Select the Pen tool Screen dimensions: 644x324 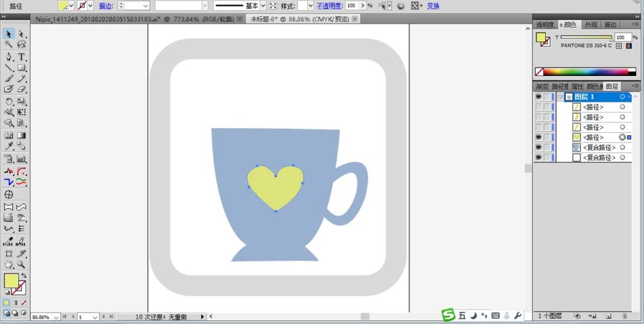(8, 57)
